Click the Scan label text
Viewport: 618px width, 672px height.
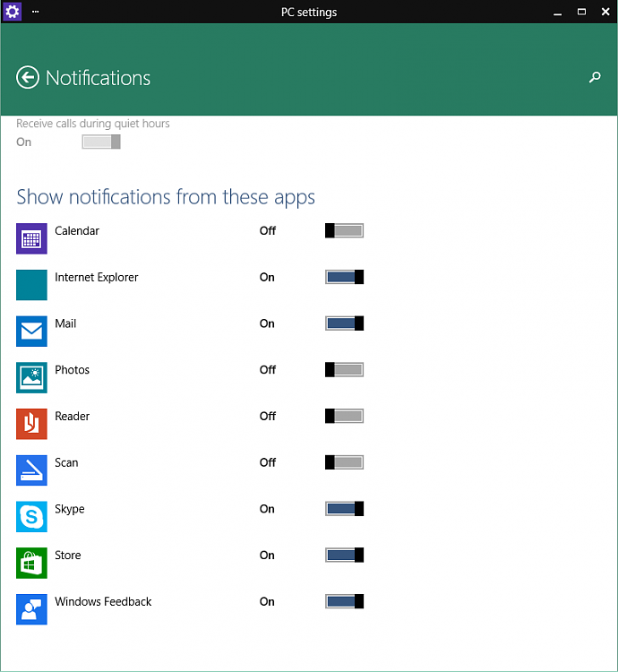[x=66, y=462]
